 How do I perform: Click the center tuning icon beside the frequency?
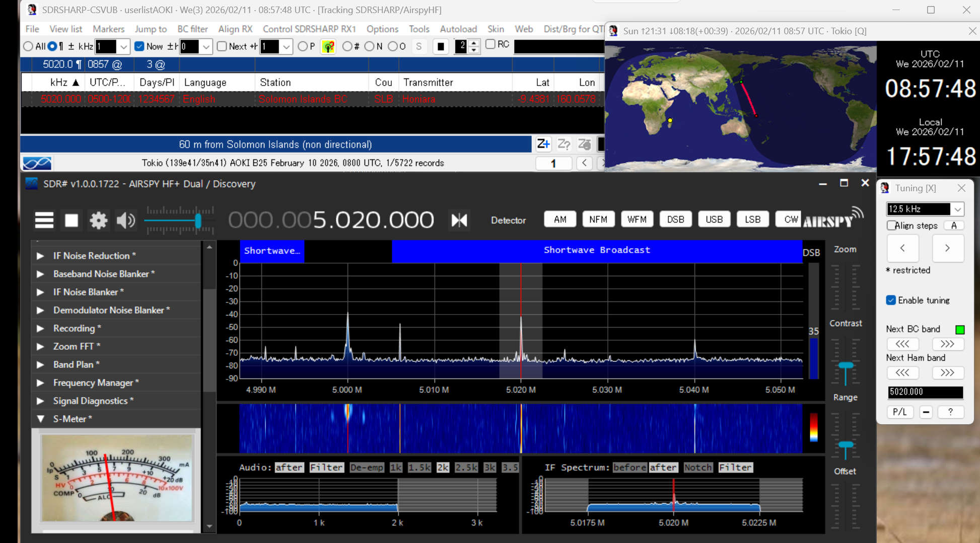459,220
